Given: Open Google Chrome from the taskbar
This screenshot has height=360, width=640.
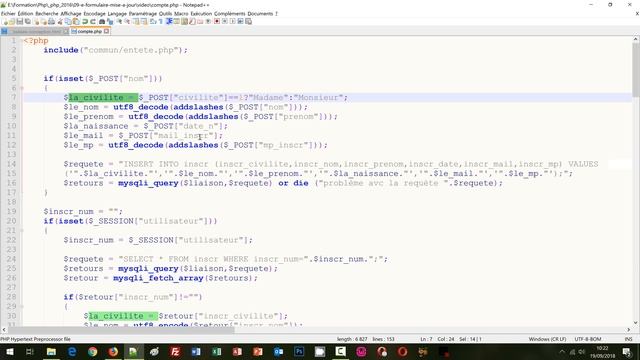Looking at the screenshot, I should click(93, 351).
